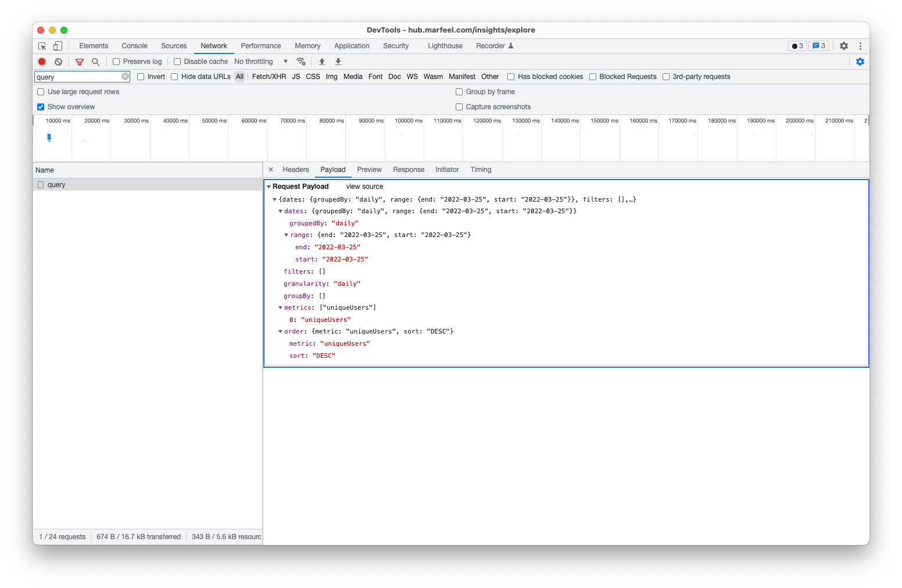Select the inspect element cursor tool
The width and height of the screenshot is (902, 588).
coord(41,45)
